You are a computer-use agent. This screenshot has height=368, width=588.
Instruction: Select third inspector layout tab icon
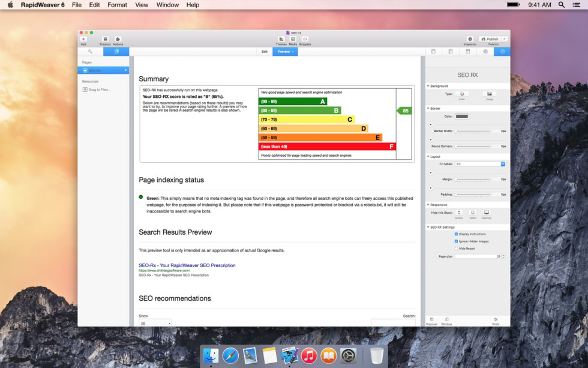click(467, 52)
